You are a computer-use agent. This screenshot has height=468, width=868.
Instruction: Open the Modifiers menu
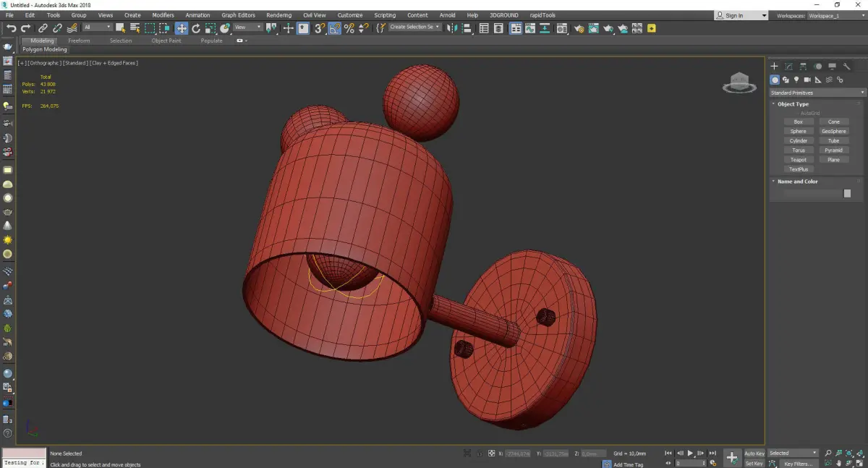(163, 15)
